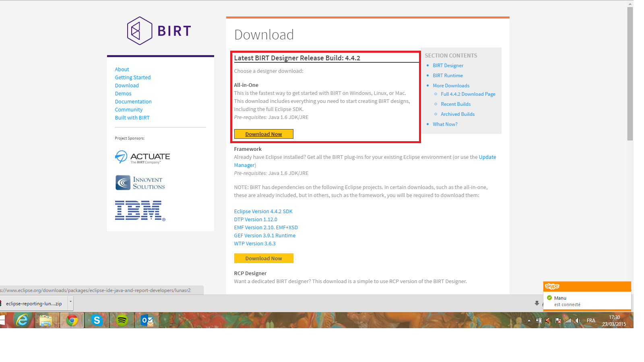Open WTP Version 3.6.3 link
This screenshot has width=644, height=362.
[255, 243]
